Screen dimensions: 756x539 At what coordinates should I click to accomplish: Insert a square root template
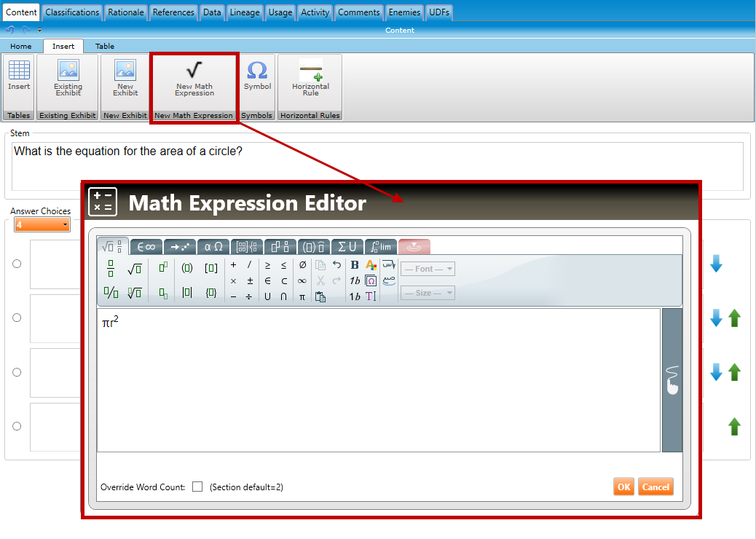(134, 269)
